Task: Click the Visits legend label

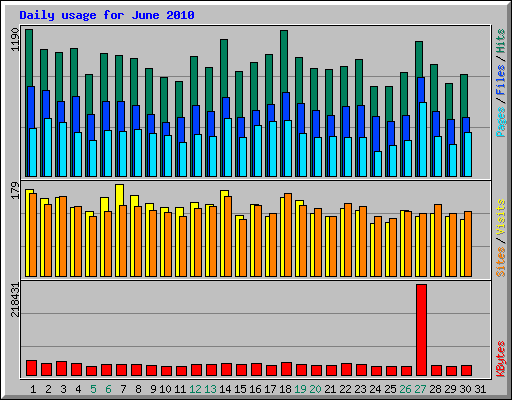Action: (x=501, y=217)
